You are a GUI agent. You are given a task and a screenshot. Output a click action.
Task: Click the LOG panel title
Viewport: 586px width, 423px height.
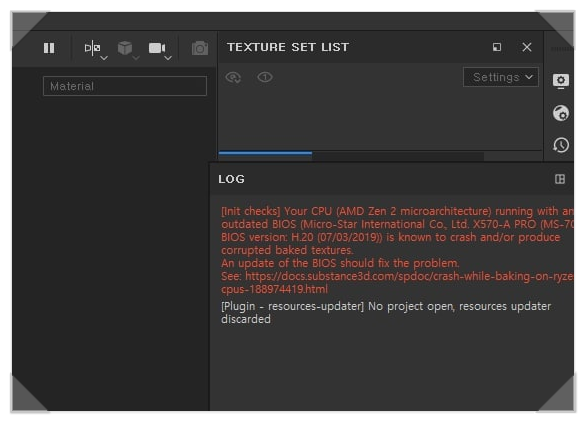pos(232,179)
